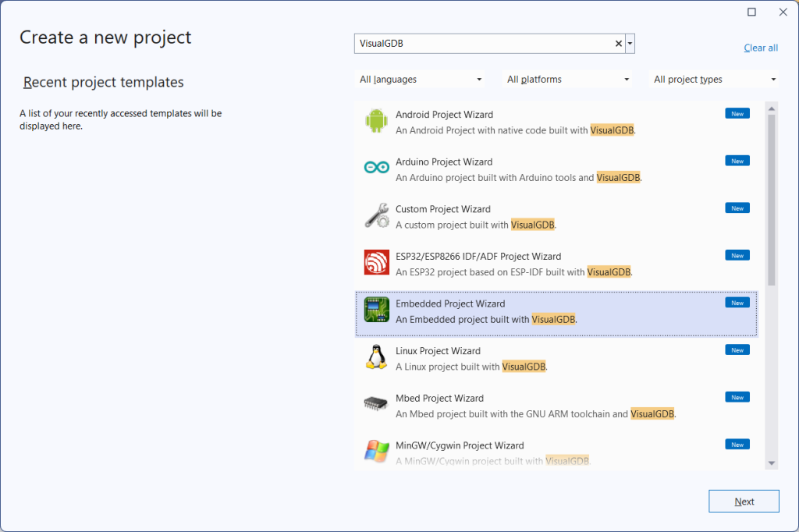
Task: Click the Custom Project wrench icon
Action: [x=376, y=216]
